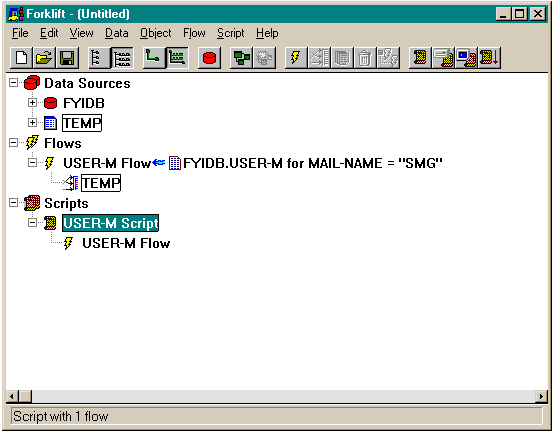Select the TEMP target under USER-M Flow

click(101, 183)
